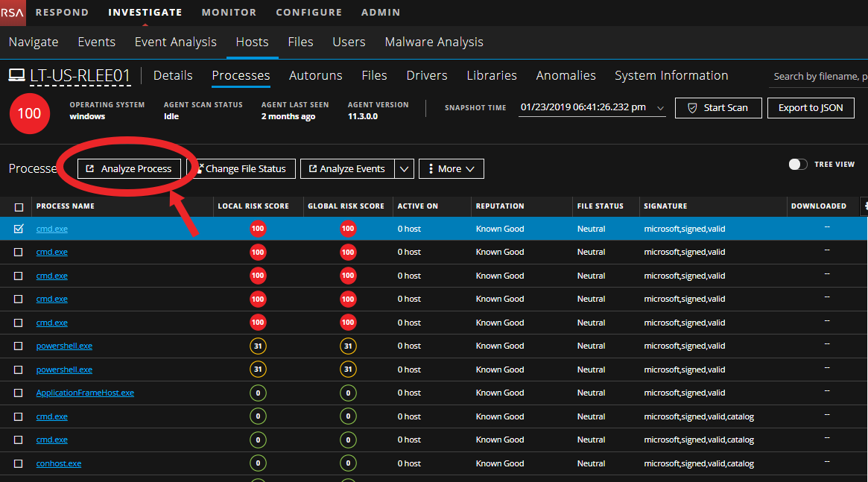
Task: Open the Malware Analysis menu item
Action: pos(434,42)
